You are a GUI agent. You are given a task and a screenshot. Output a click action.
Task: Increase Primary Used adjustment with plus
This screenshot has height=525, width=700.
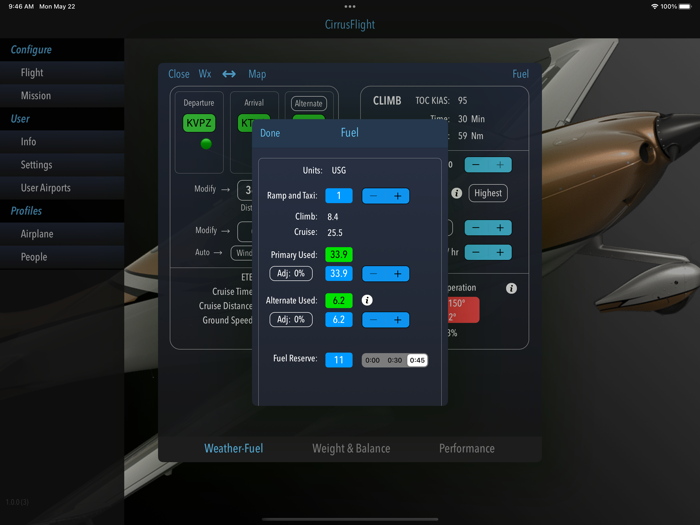[397, 274]
